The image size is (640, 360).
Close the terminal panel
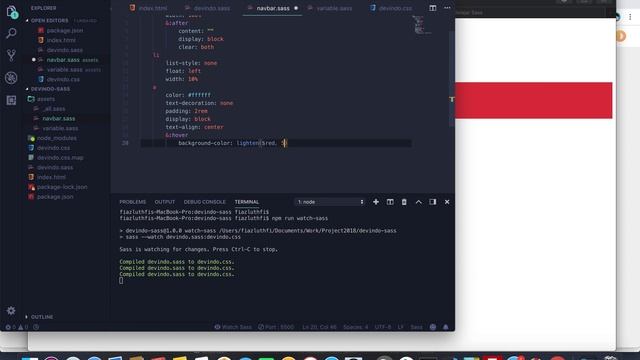(x=447, y=202)
